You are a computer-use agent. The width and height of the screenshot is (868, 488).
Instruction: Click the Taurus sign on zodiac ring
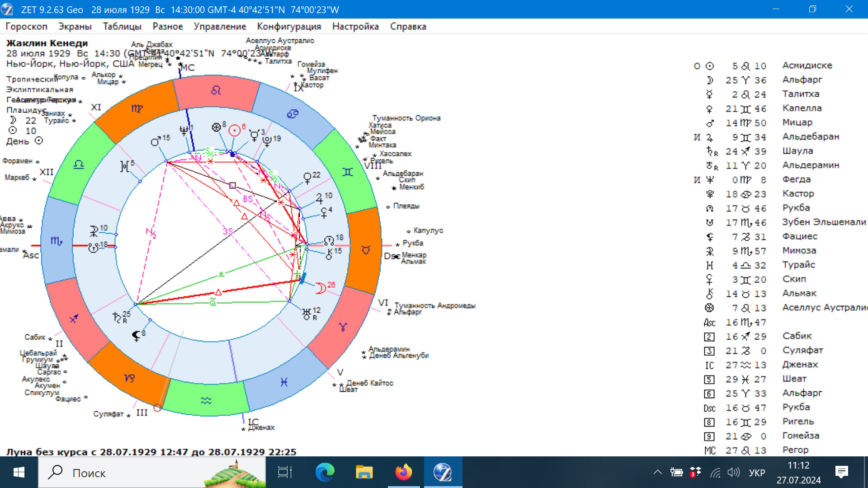[366, 250]
